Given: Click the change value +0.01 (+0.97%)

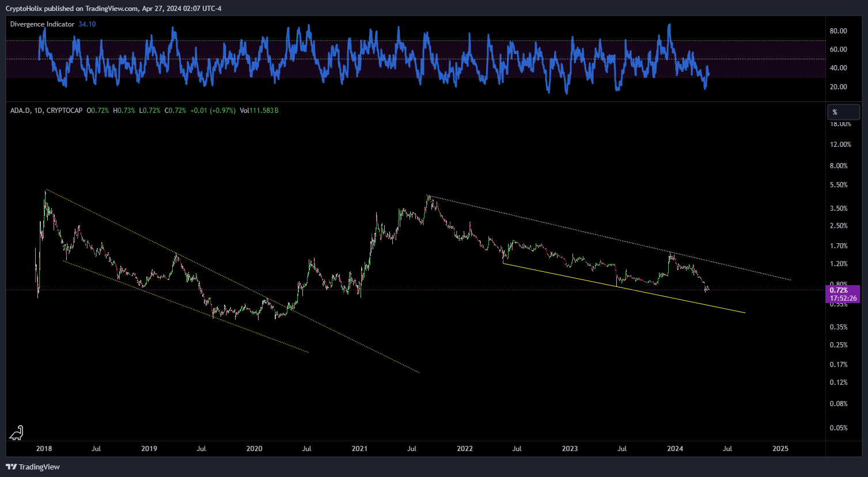Looking at the screenshot, I should tap(213, 110).
